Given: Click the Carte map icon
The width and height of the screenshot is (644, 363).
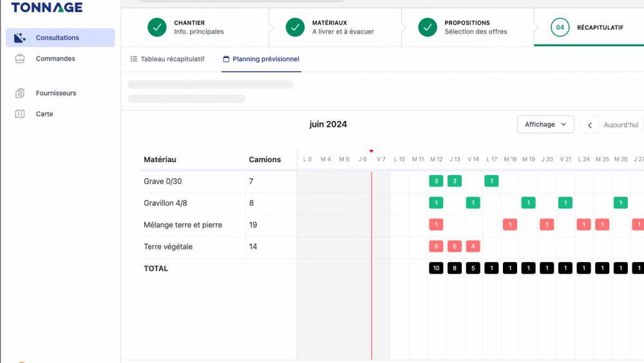Looking at the screenshot, I should (20, 114).
